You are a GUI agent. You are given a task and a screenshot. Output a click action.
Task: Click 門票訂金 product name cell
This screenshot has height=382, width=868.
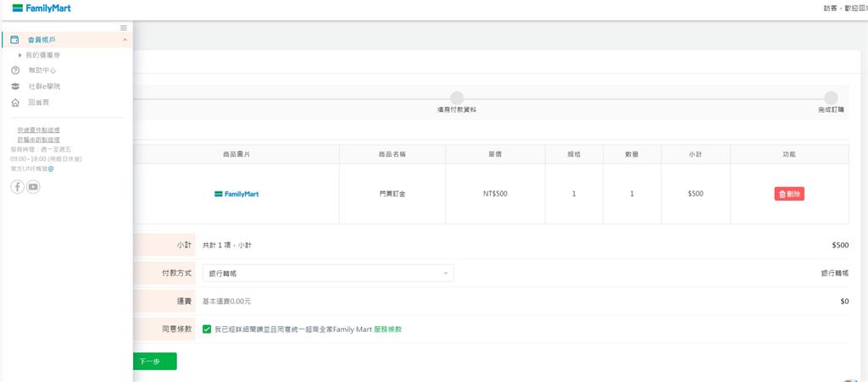click(392, 194)
